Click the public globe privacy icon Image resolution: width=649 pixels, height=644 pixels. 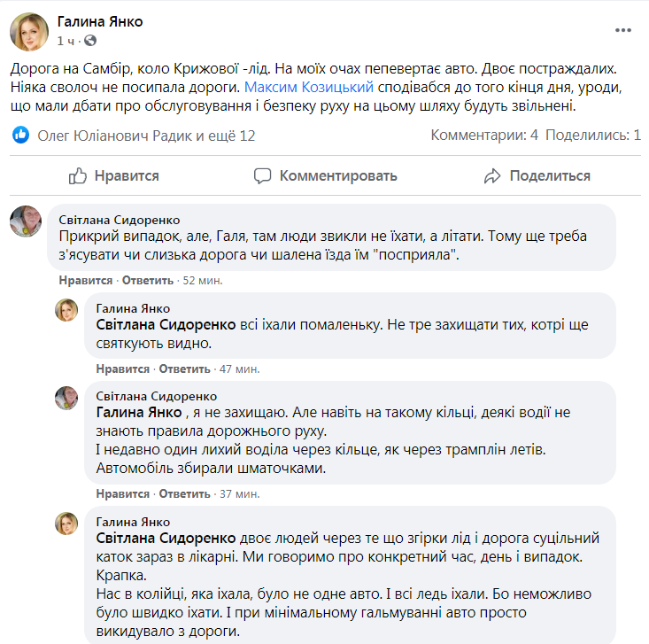pyautogui.click(x=90, y=41)
